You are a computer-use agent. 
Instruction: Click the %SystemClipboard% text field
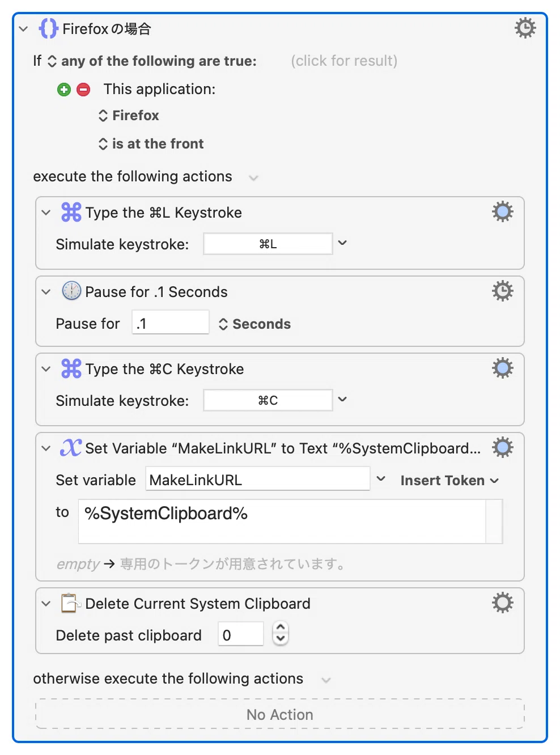(x=282, y=521)
